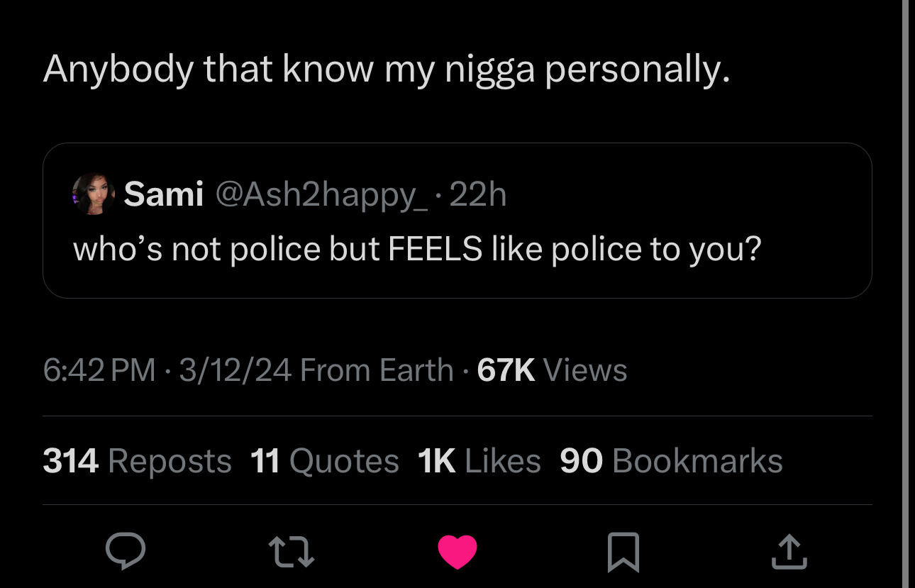The image size is (915, 588).
Task: Unlike the tweet with the pink heart
Action: pyautogui.click(x=457, y=552)
